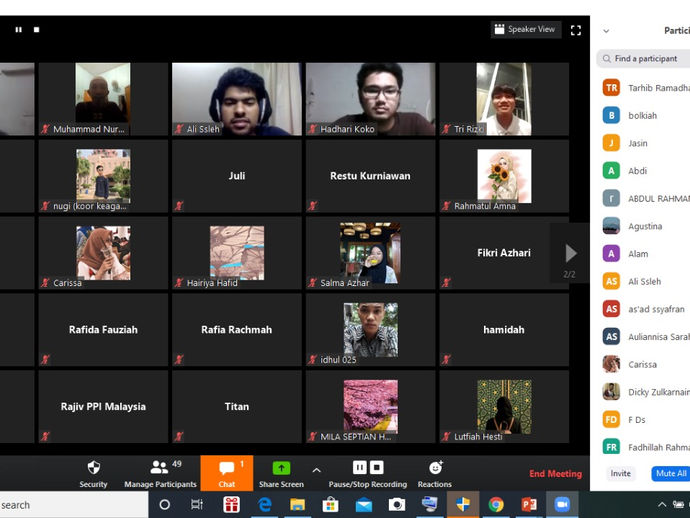Select MILA SEPTIAN tile
The image size is (690, 518).
click(x=371, y=407)
